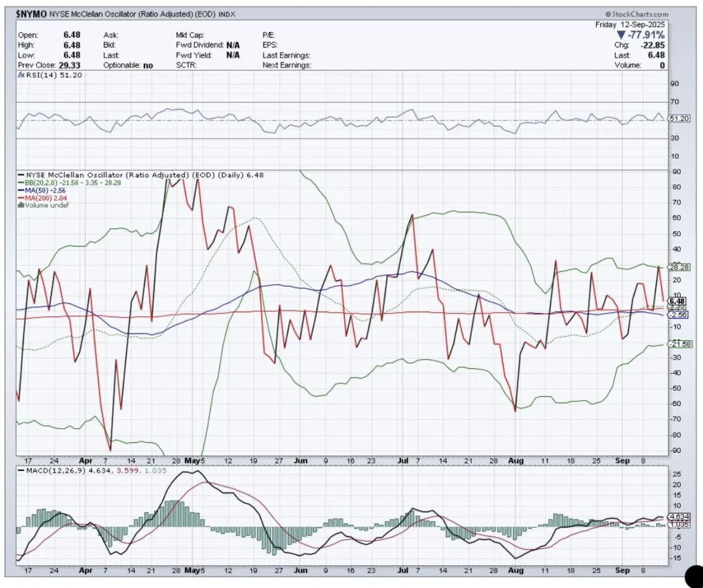This screenshot has width=703, height=588.
Task: Click the 'Fwd Dividend: N/A' entry
Action: click(208, 46)
